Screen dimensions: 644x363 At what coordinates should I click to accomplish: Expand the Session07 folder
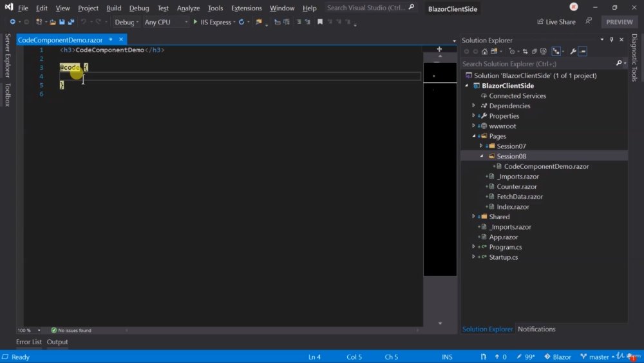pos(481,146)
